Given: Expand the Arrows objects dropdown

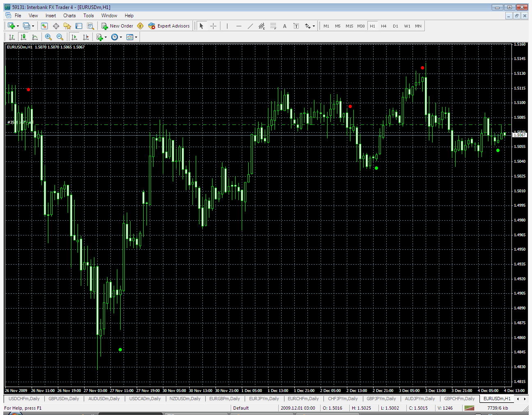Looking at the screenshot, I should tap(314, 26).
